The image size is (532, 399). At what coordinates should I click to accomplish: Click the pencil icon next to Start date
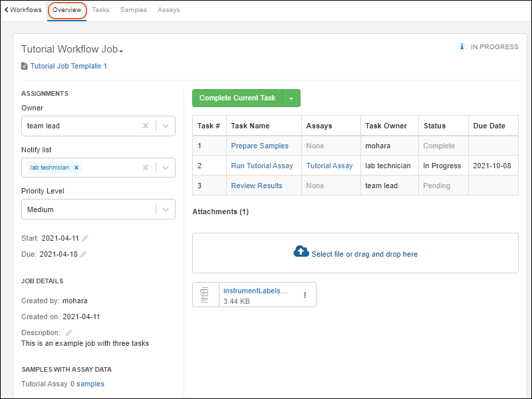click(84, 238)
